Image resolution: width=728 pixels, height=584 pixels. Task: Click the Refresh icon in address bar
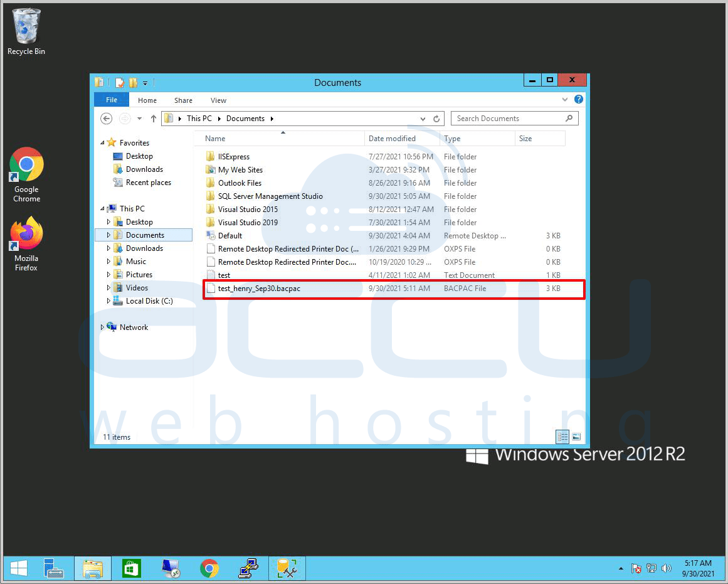point(437,119)
